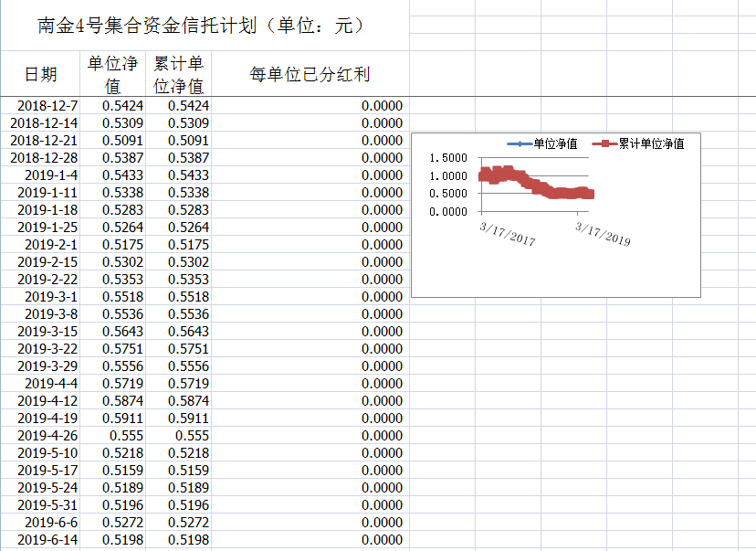Select date cell 2019-4-26

[x=40, y=436]
